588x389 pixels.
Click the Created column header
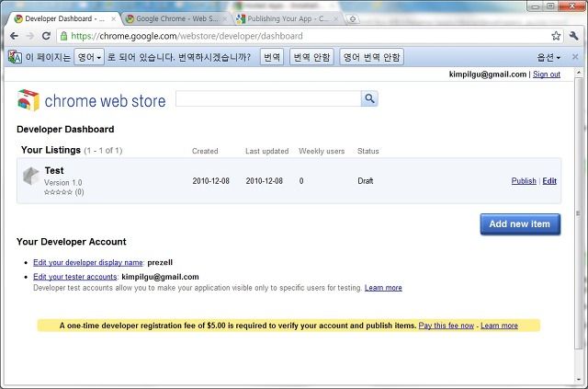click(x=205, y=151)
